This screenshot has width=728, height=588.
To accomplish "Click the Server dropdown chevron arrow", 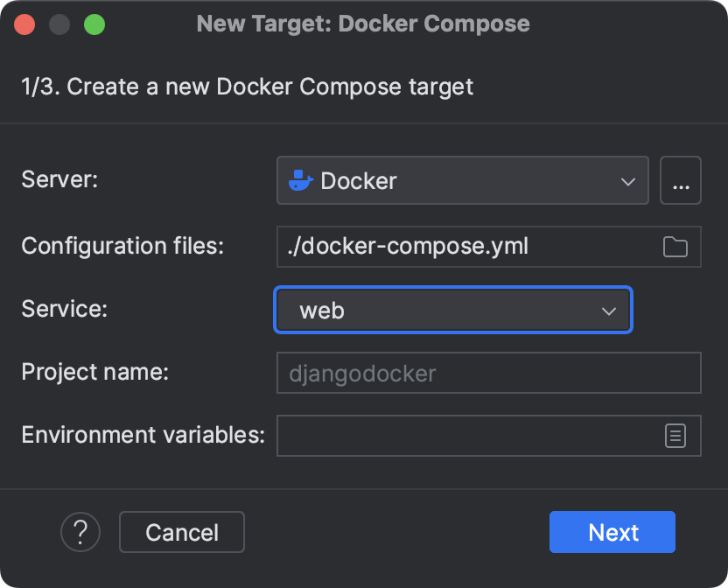I will coord(627,180).
